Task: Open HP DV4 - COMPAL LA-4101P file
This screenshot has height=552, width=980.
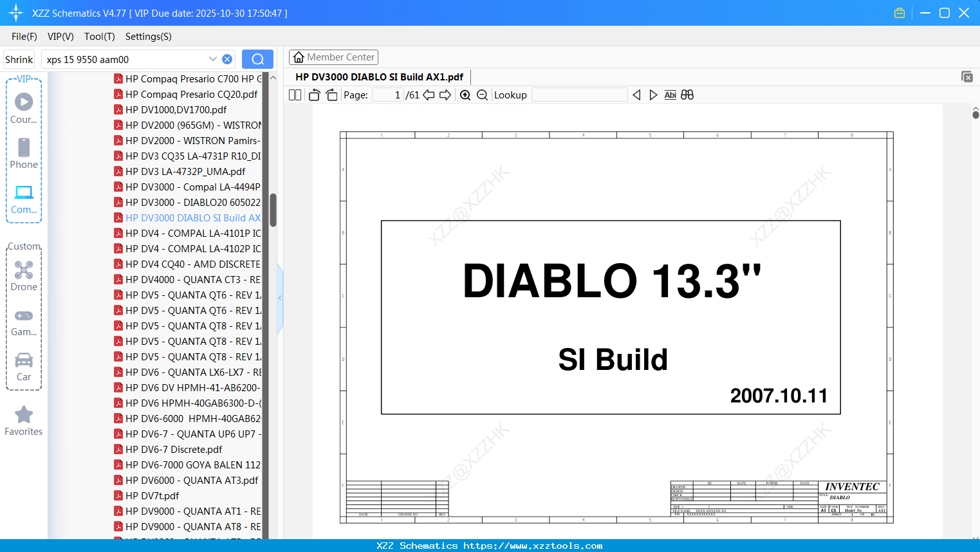Action: (187, 233)
